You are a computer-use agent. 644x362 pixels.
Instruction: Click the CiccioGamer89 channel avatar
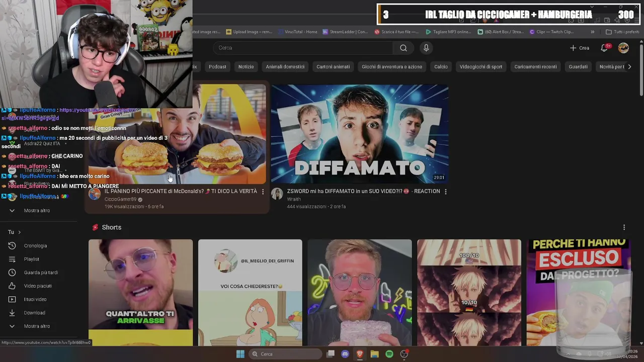95,194
